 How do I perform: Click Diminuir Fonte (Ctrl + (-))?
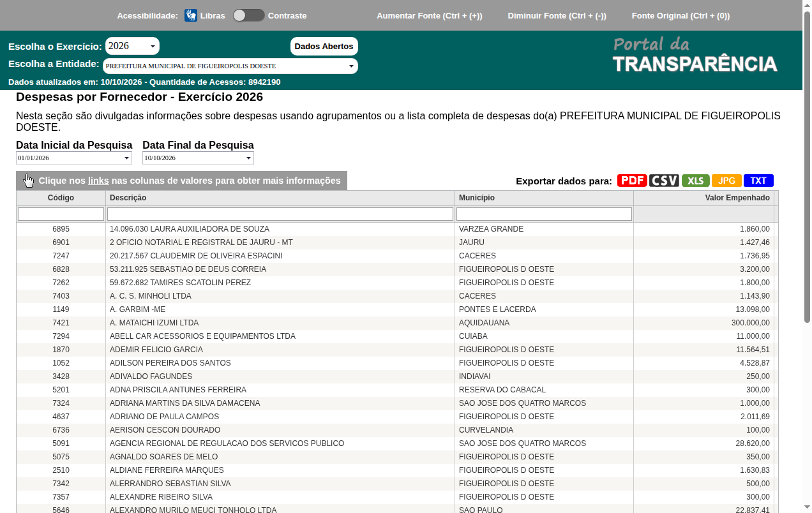[557, 15]
